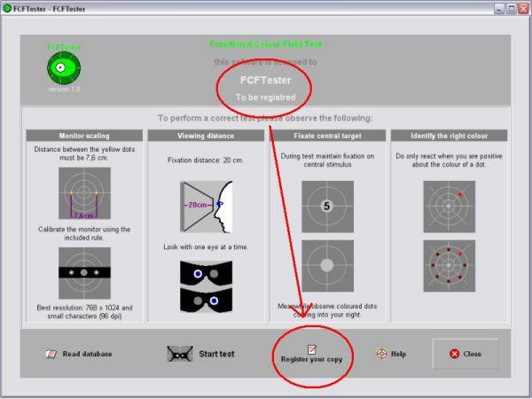This screenshot has width=532, height=399.
Task: Click 'Look with one eye at a time' text
Action: [x=206, y=247]
